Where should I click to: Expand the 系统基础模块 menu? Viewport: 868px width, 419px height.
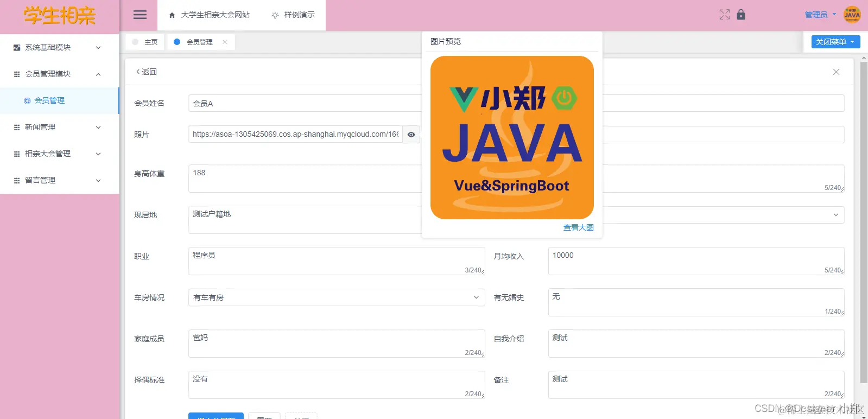coord(59,47)
